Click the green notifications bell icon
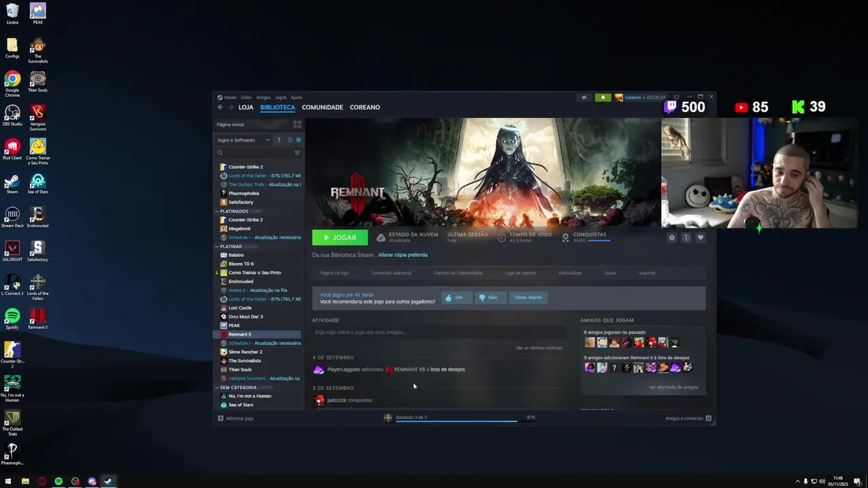The width and height of the screenshot is (868, 488). 603,98
